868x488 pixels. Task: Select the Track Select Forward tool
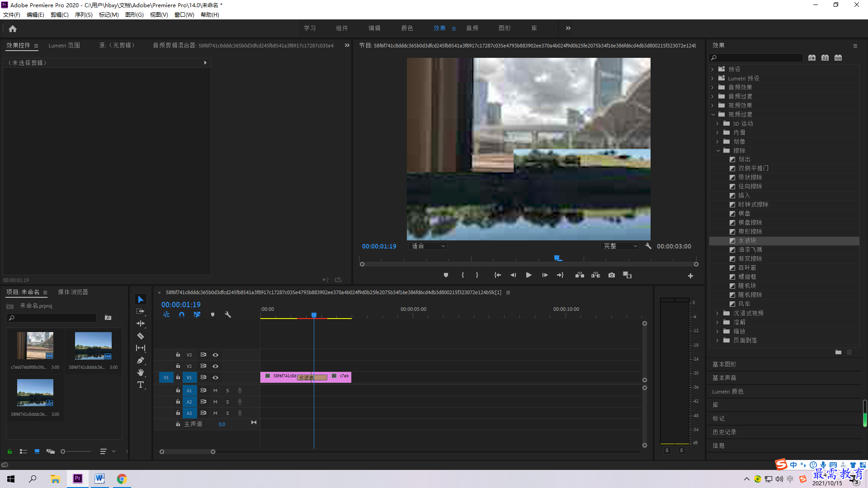coord(141,311)
